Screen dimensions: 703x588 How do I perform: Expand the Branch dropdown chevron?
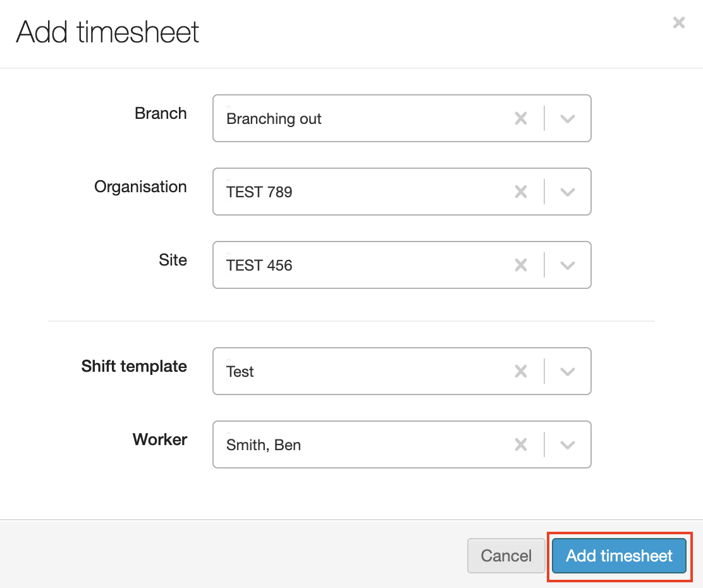(567, 119)
